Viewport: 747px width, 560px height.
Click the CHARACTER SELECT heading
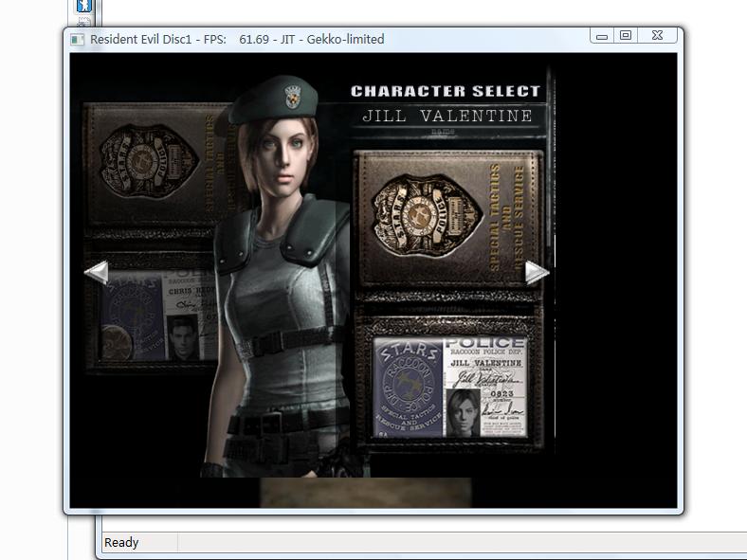coord(446,91)
